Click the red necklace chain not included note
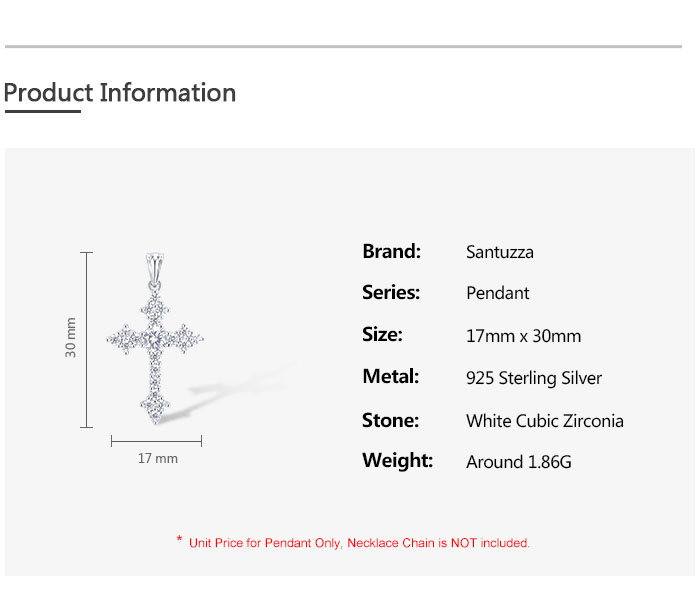This screenshot has width=700, height=615. [359, 543]
